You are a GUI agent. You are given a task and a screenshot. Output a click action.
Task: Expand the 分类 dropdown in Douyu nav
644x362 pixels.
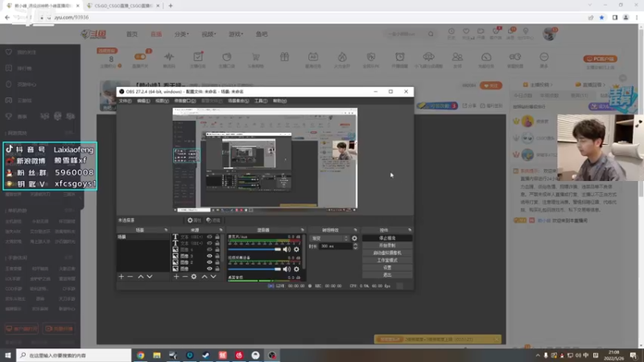pyautogui.click(x=182, y=34)
